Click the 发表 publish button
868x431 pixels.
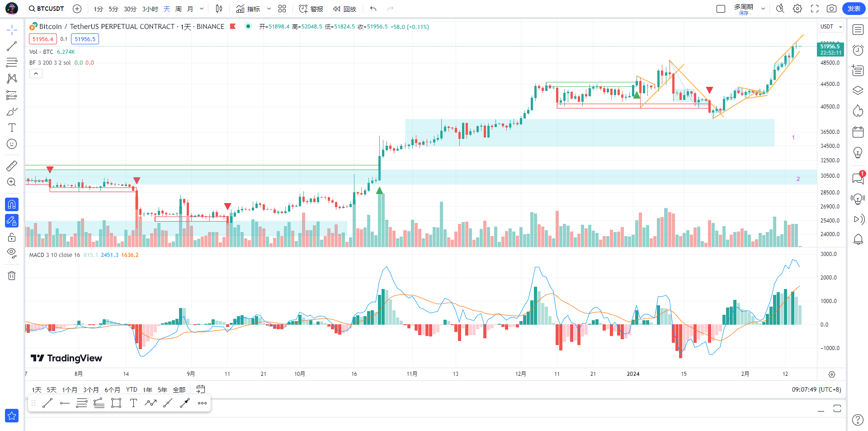coord(854,9)
